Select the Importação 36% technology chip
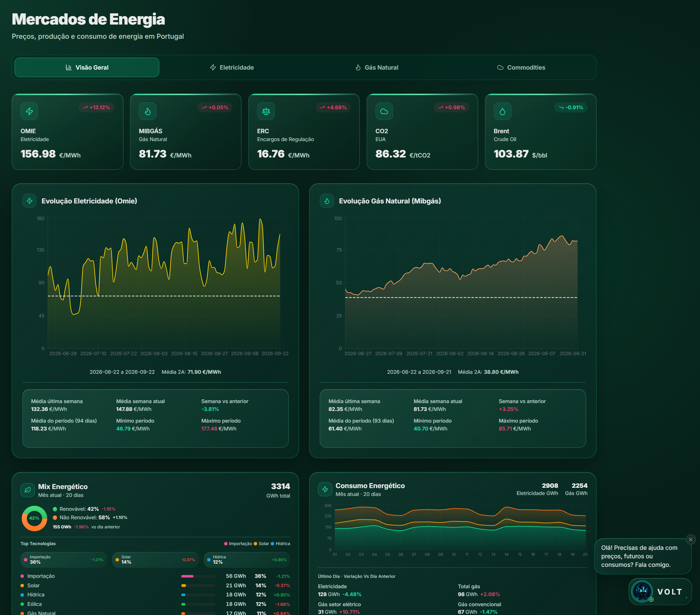 coord(64,560)
